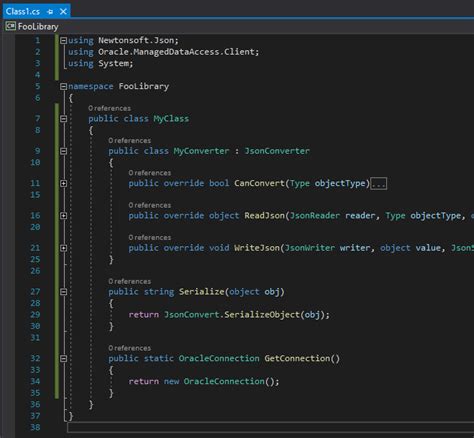Expand the WriteJson method body
This screenshot has width=474, height=438.
tap(63, 248)
